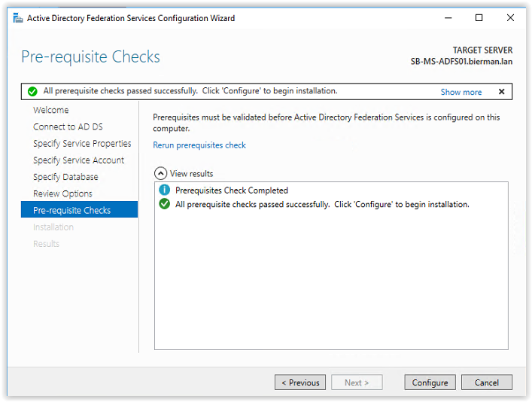Screen dimensions: 532x402
Task: Click the disabled Next button
Action: [x=357, y=382]
